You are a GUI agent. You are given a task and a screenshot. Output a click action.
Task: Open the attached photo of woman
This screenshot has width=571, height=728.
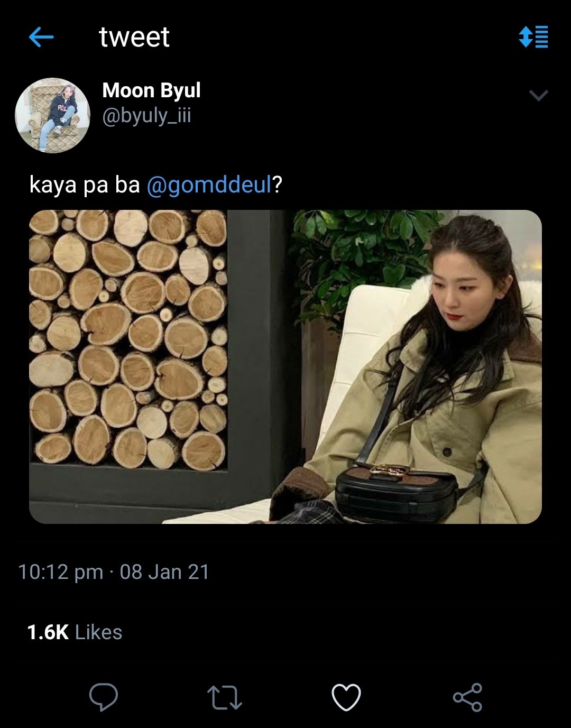coord(285,367)
